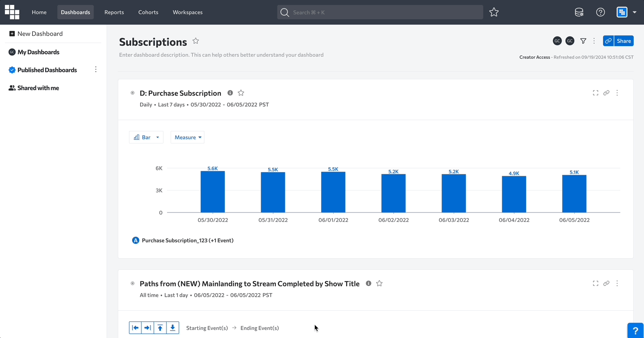Image resolution: width=644 pixels, height=338 pixels.
Task: Favorite the Subscriptions dashboard with the star
Action: click(x=196, y=41)
